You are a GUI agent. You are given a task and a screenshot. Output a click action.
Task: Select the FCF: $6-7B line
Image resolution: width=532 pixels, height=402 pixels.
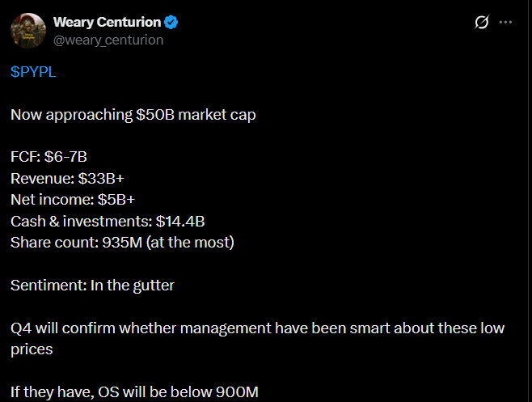tap(49, 157)
